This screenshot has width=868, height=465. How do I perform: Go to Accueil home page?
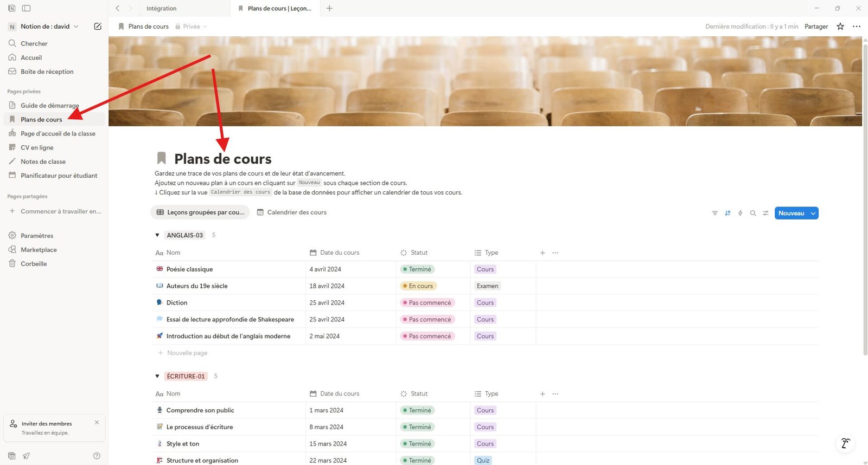pos(54,57)
